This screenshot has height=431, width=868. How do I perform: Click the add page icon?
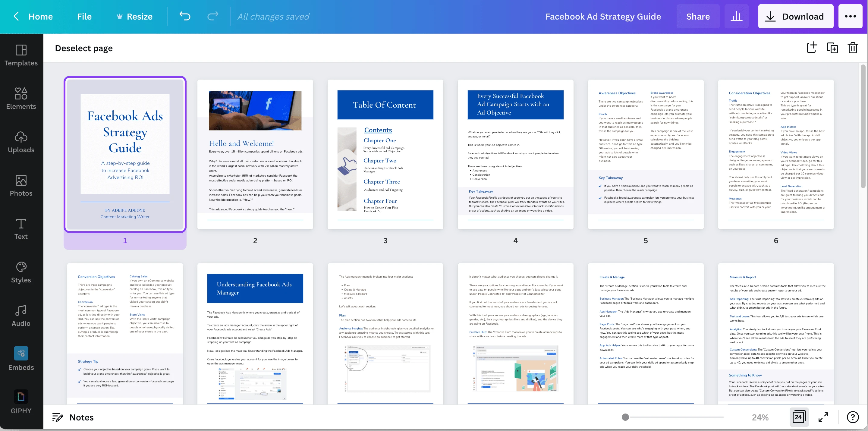tap(812, 48)
